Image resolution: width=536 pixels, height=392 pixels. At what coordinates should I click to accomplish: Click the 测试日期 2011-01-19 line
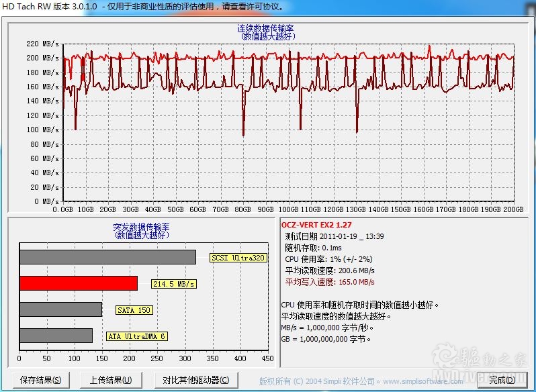334,236
